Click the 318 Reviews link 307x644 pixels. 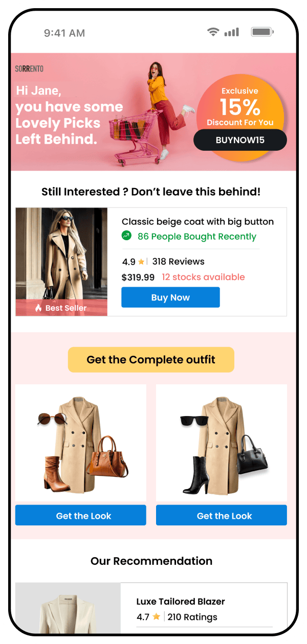178,262
